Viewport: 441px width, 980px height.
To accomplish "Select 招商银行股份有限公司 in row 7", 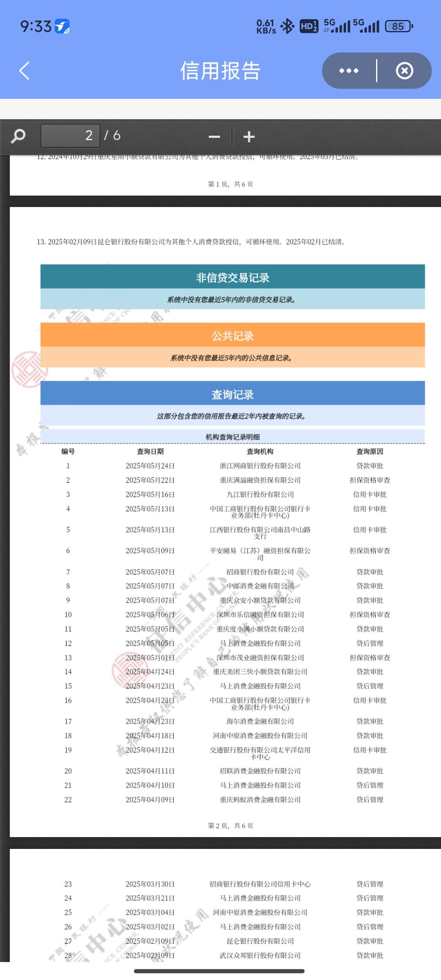I will click(260, 572).
